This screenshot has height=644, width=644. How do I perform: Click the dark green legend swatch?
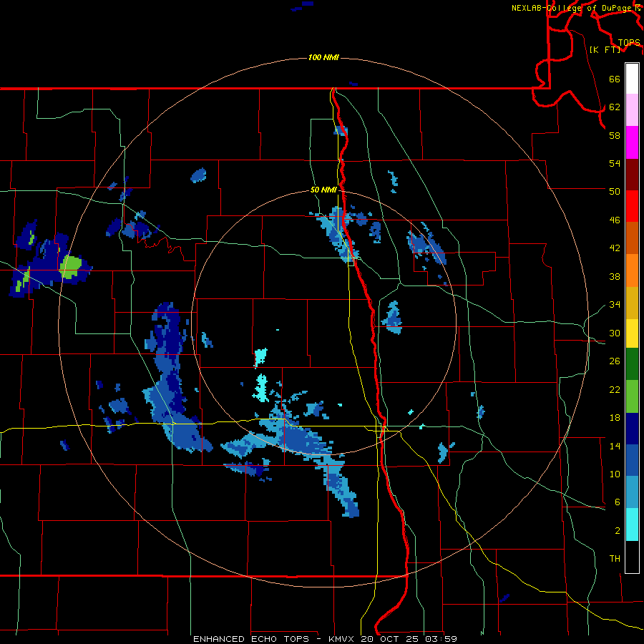(x=632, y=364)
